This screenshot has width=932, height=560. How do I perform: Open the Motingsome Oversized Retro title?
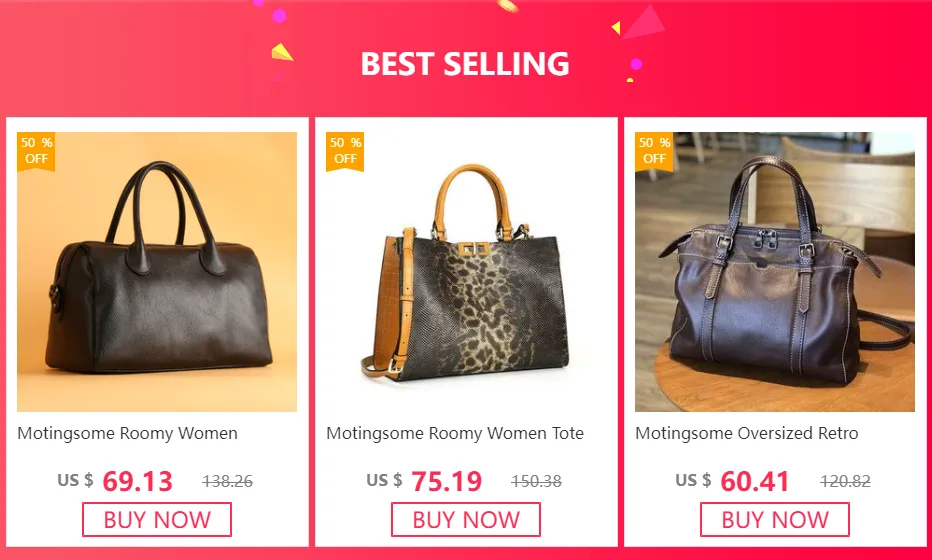(747, 433)
